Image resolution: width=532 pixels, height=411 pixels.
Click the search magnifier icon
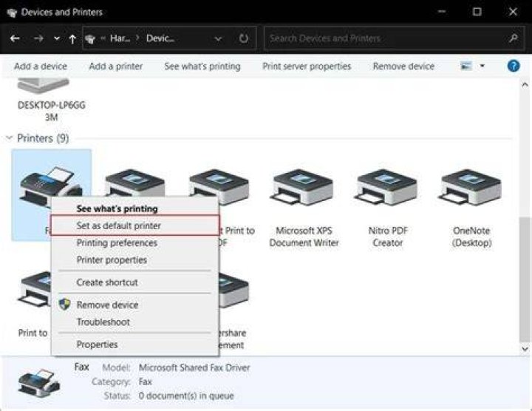click(514, 38)
